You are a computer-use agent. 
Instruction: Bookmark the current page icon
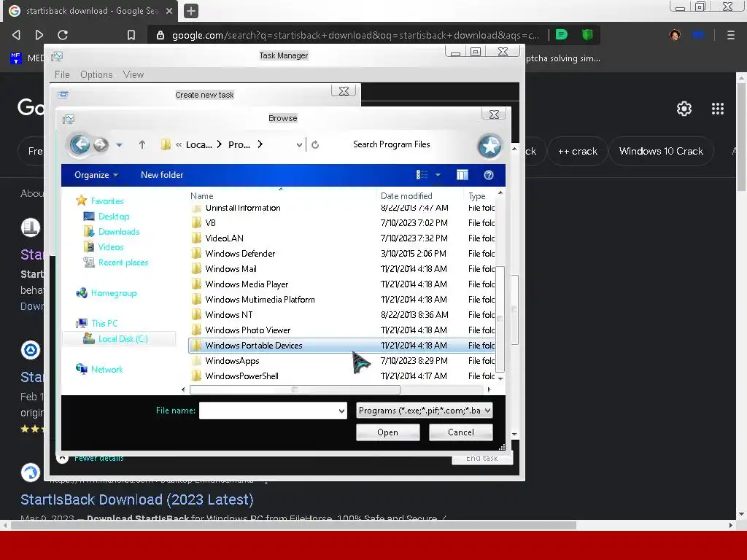131,35
